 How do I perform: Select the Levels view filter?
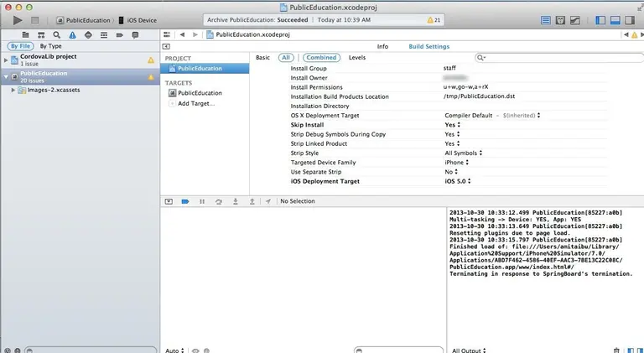pos(357,58)
